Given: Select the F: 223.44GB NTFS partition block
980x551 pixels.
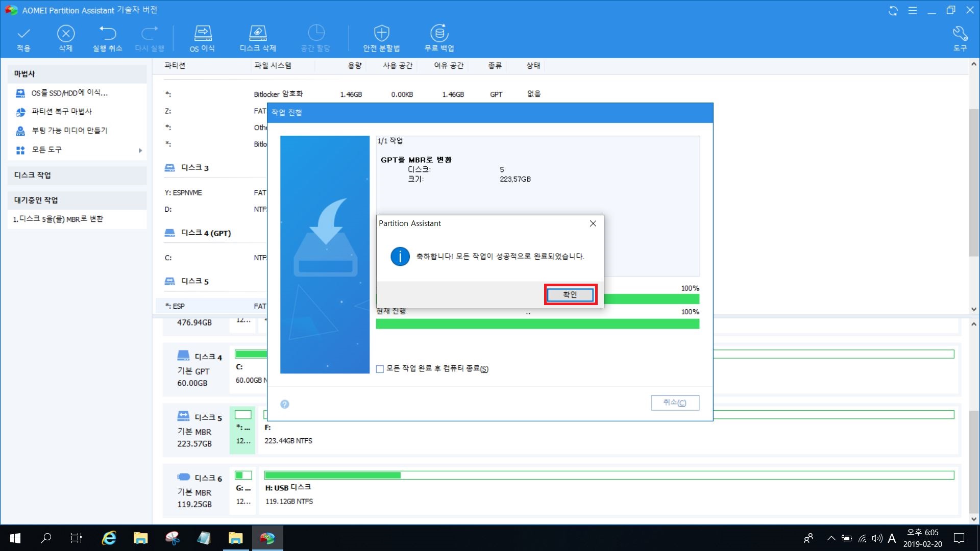Looking at the screenshot, I should 608,430.
